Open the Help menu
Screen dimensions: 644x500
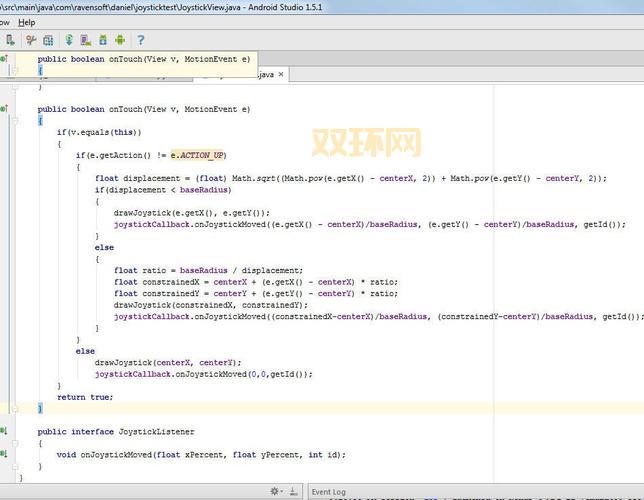pos(26,22)
